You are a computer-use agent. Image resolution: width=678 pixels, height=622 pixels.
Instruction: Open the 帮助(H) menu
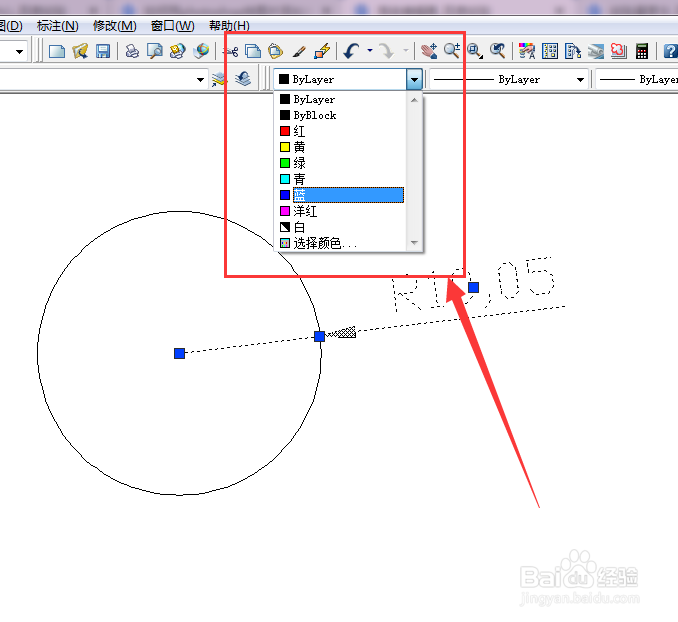coord(229,26)
